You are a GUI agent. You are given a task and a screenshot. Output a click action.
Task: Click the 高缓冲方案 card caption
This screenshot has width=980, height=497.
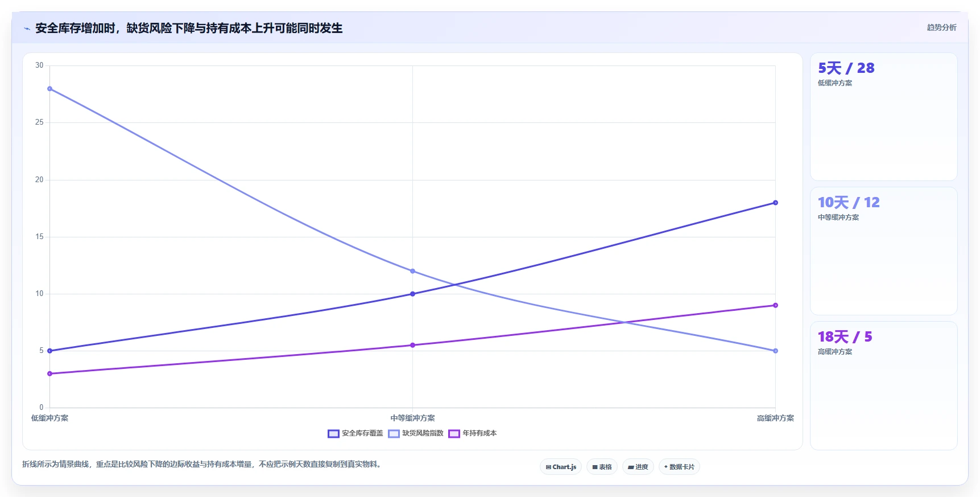click(835, 352)
